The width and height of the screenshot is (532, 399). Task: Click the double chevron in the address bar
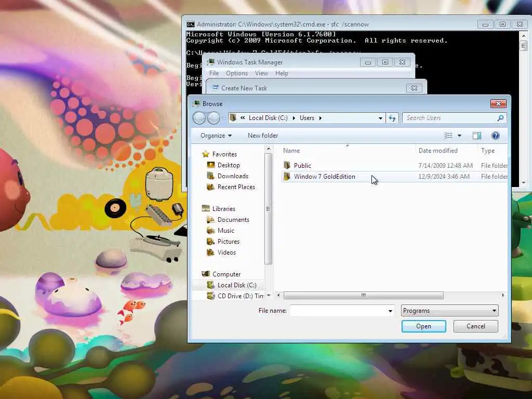point(243,118)
